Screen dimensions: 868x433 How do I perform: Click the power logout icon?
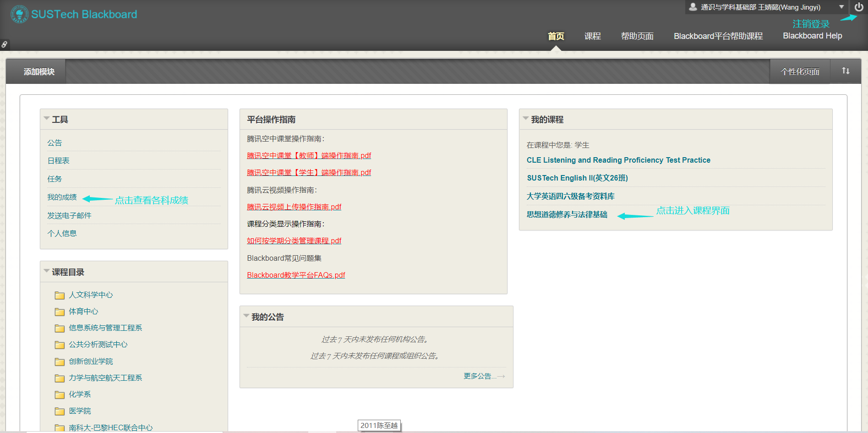858,7
